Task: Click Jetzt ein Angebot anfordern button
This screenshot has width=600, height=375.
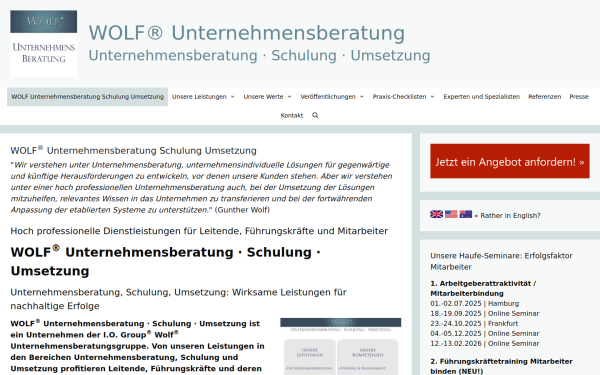Action: pos(510,161)
